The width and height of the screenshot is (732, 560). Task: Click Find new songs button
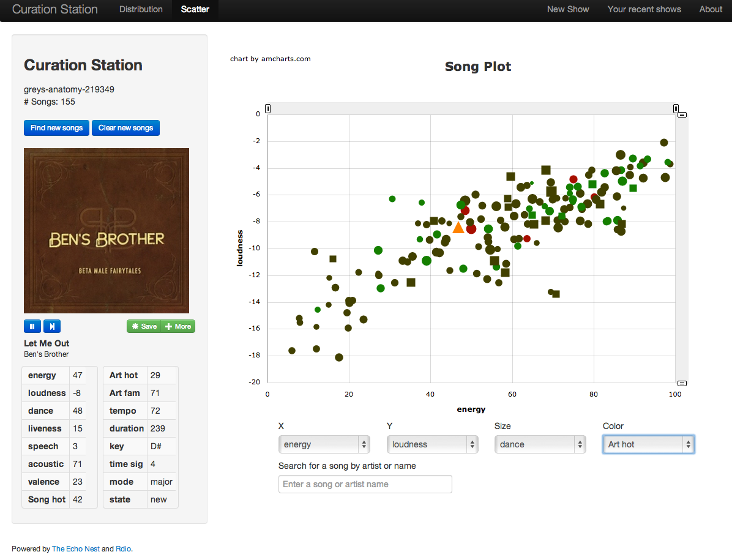(56, 128)
